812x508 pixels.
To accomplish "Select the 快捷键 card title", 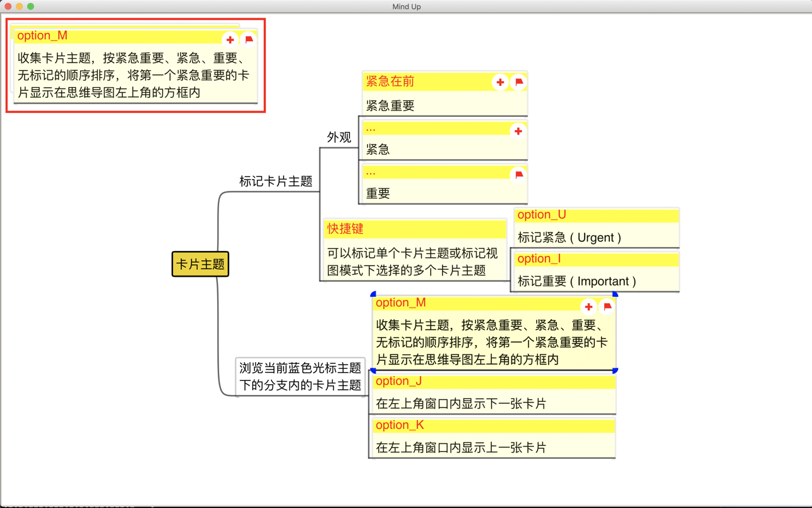I will pos(345,229).
